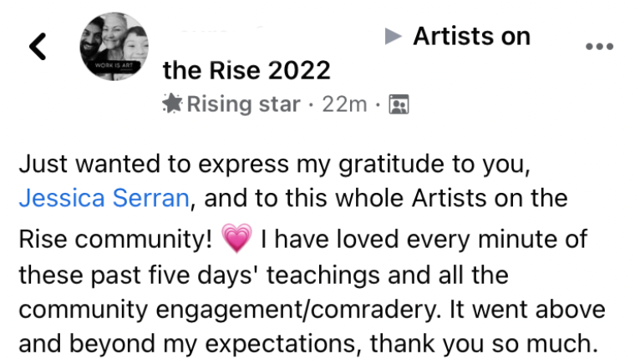
Task: Click the Rising star badge icon
Action: [173, 104]
